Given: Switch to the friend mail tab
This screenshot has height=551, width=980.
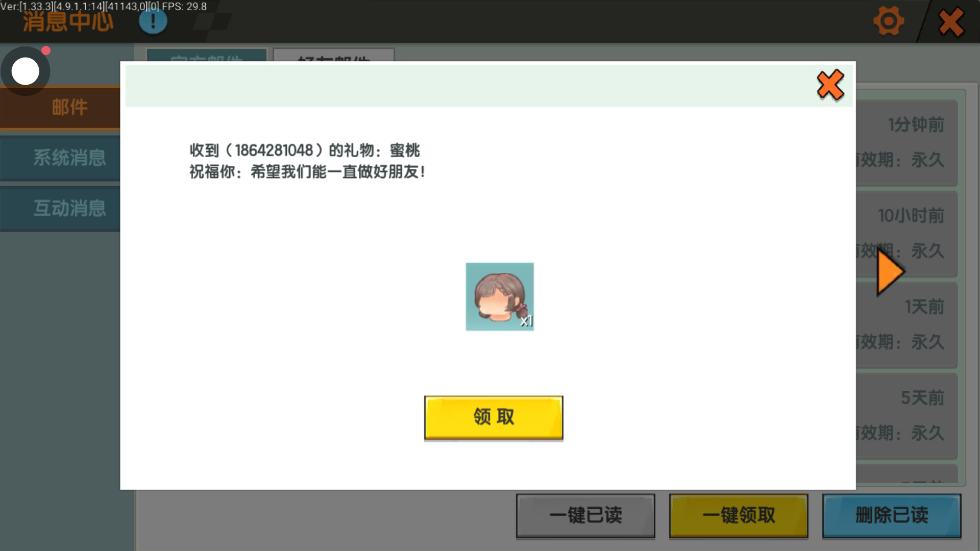Looking at the screenshot, I should tap(334, 56).
